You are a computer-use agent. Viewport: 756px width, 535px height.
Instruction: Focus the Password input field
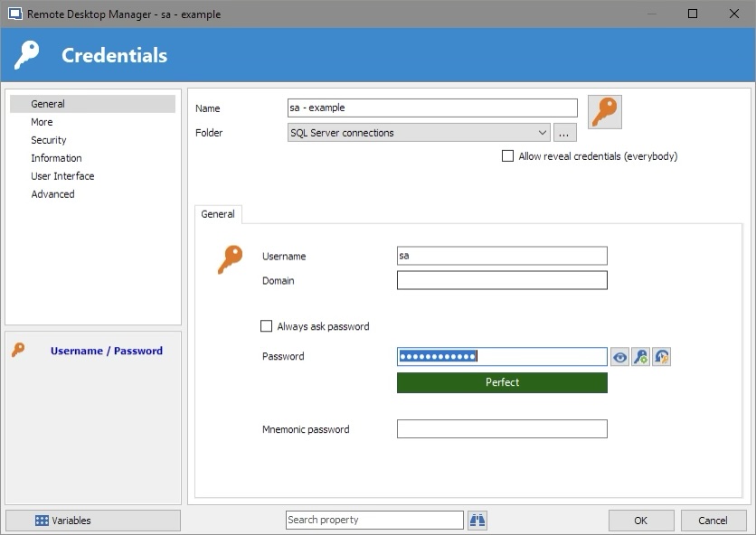[502, 357]
